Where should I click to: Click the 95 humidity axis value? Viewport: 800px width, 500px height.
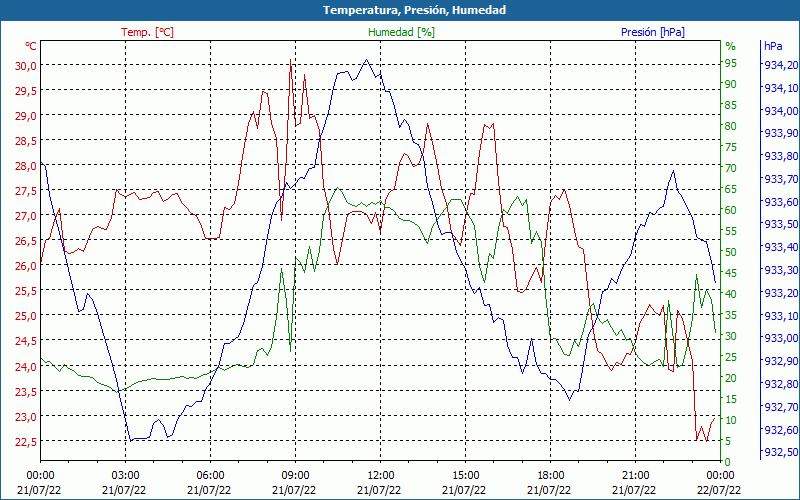tap(731, 63)
